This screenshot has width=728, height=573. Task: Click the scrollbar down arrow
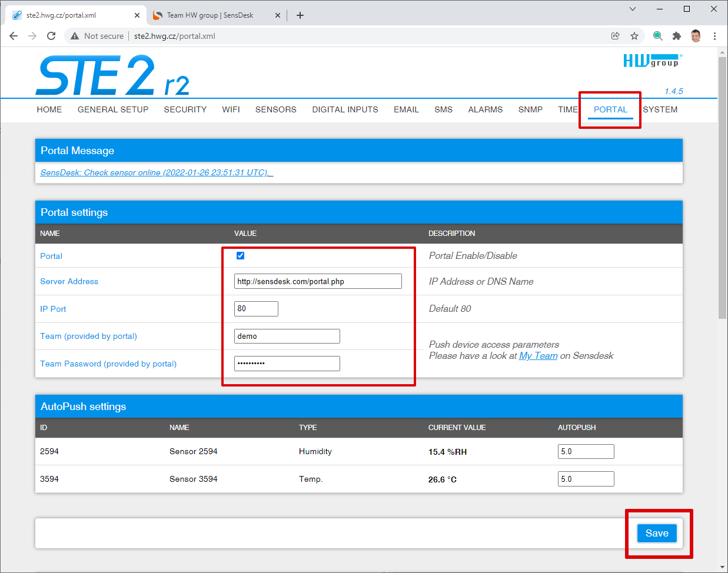723,568
